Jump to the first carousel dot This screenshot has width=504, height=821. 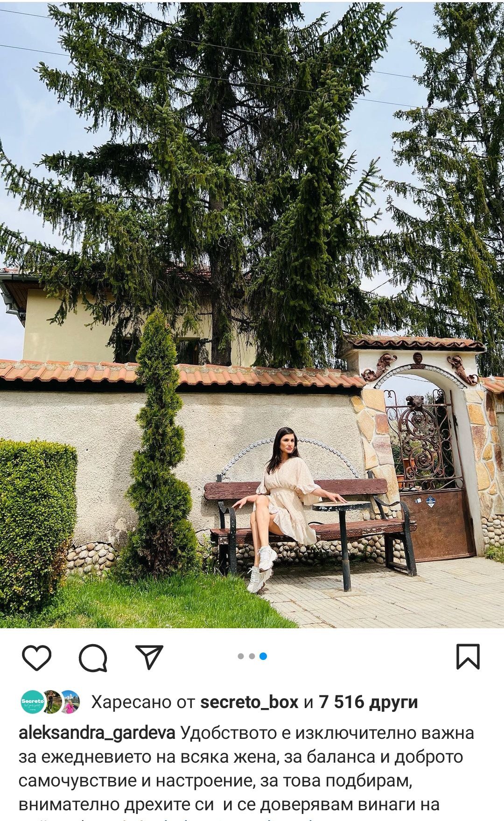coord(241,656)
